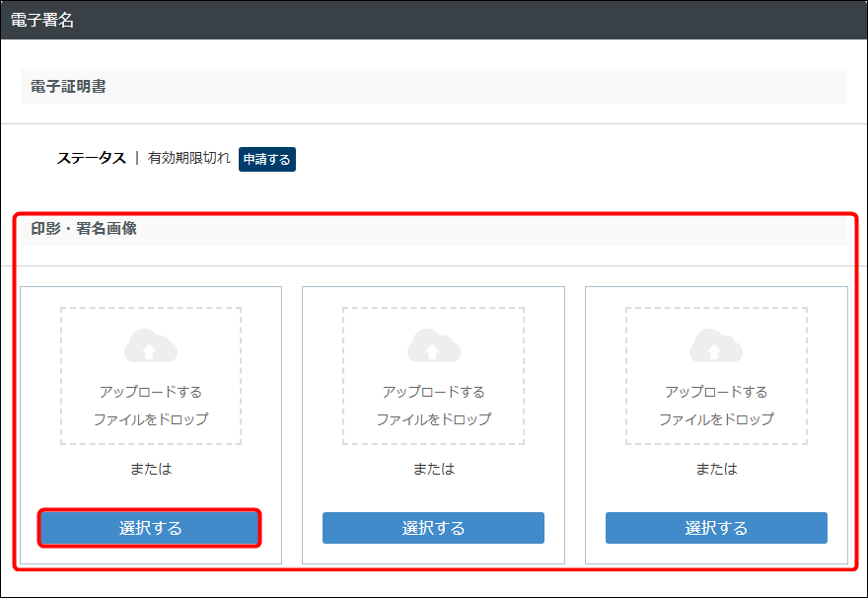
Task: Select the 印影・署名画像 section header
Action: point(84,229)
